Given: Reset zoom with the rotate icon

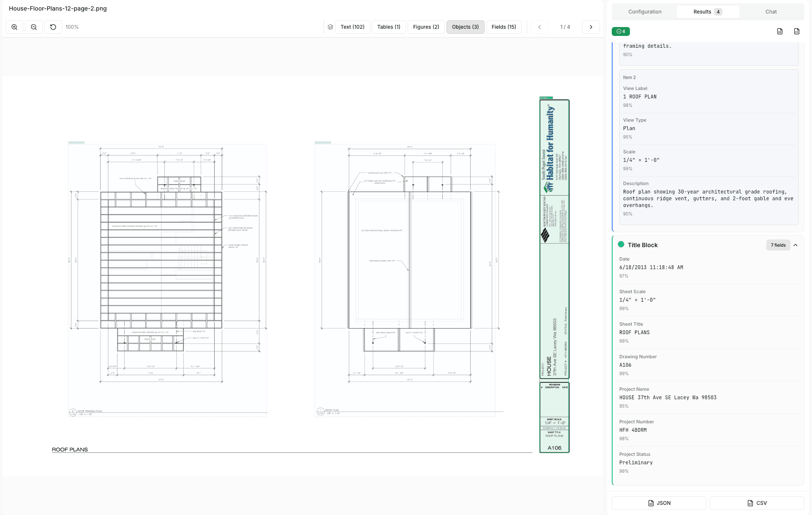Looking at the screenshot, I should pyautogui.click(x=53, y=27).
